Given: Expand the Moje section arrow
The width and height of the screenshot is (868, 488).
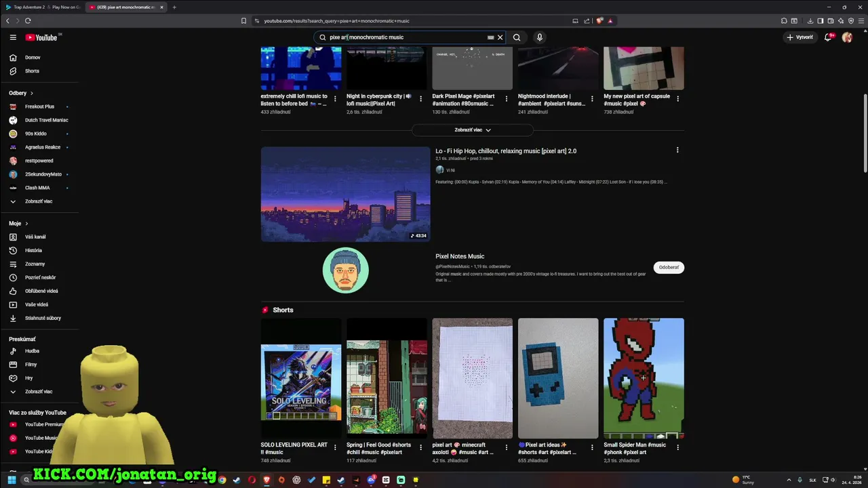Looking at the screenshot, I should [26, 224].
